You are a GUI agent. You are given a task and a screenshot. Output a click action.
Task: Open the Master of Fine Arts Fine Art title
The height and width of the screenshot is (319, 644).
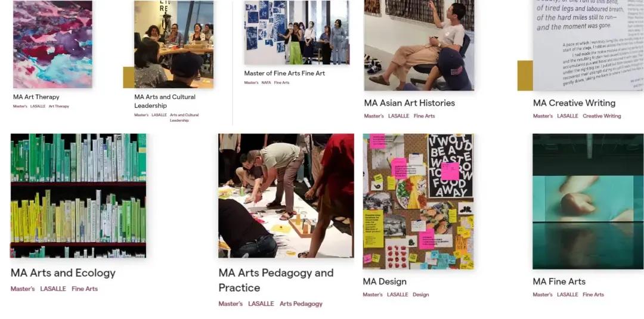point(284,73)
